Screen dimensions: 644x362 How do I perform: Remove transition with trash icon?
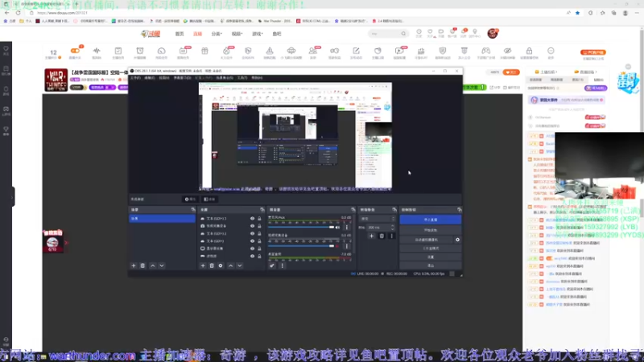click(x=382, y=236)
